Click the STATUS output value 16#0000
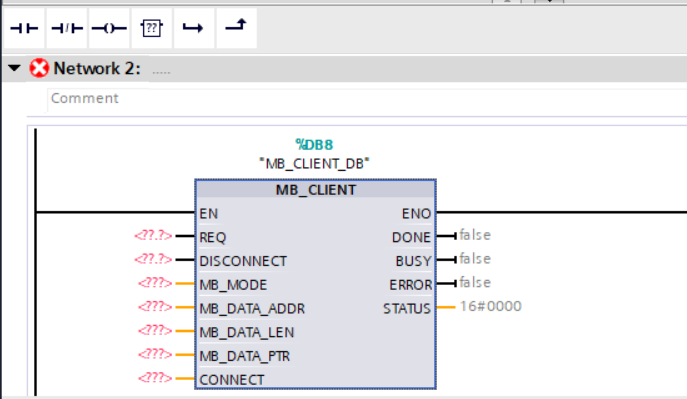Viewport: 687px width, 399px height. 491,306
